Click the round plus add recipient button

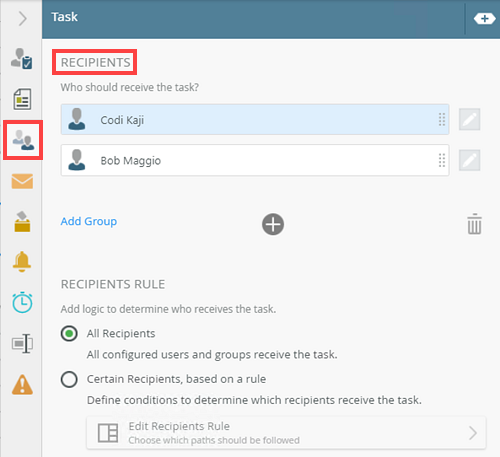point(273,224)
